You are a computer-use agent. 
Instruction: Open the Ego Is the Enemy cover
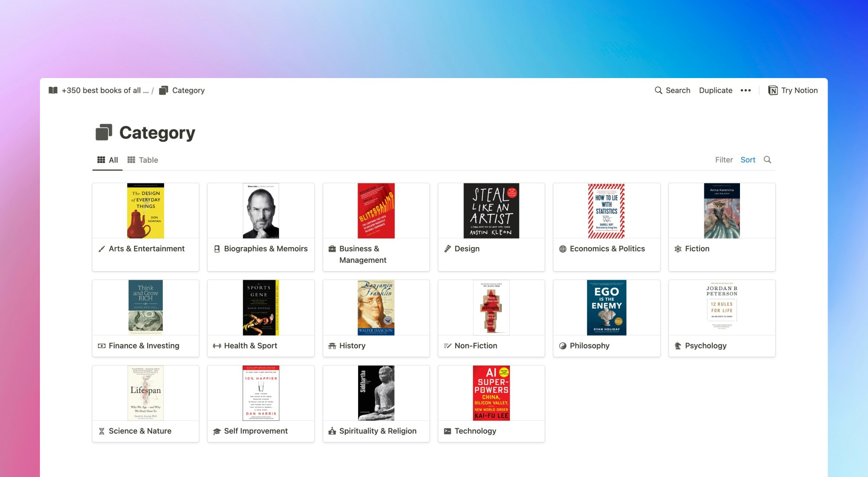(x=606, y=307)
